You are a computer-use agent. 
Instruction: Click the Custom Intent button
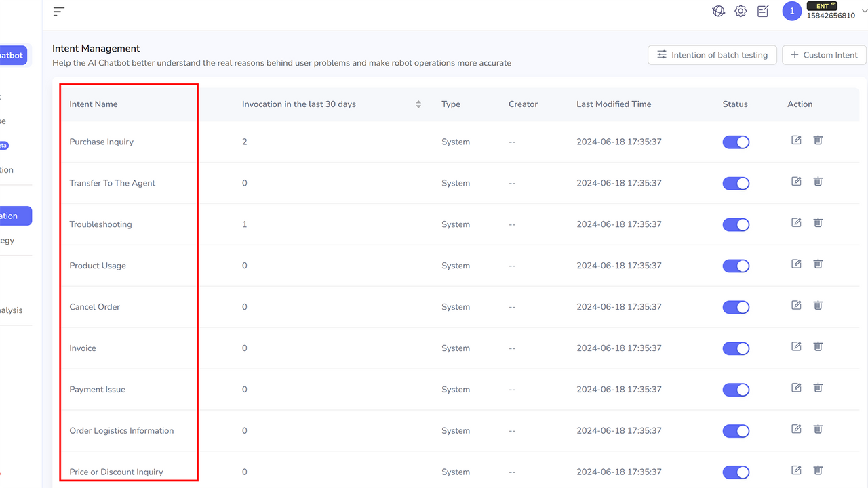(x=824, y=55)
